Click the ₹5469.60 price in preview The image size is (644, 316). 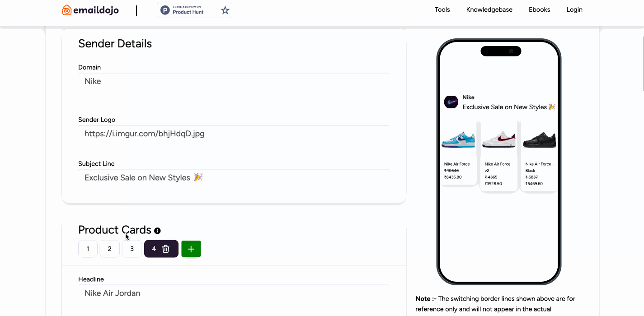(x=534, y=184)
